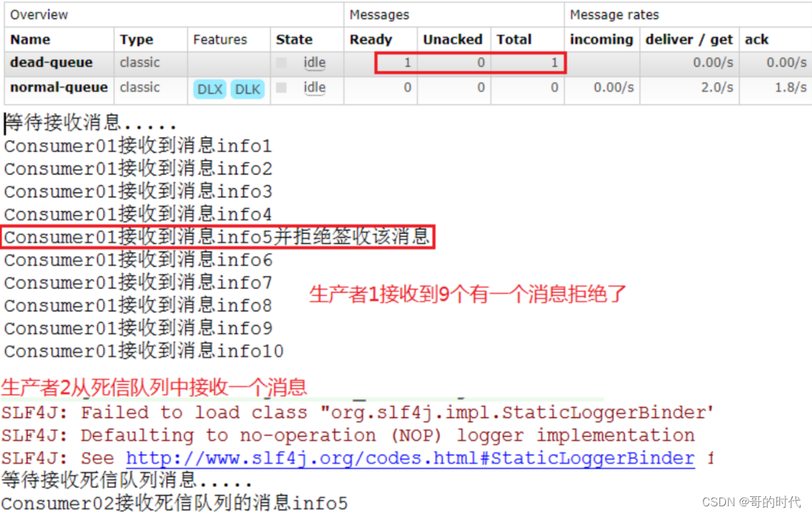Click the Message rates group header
The height and width of the screenshot is (515, 812).
pyautogui.click(x=614, y=14)
